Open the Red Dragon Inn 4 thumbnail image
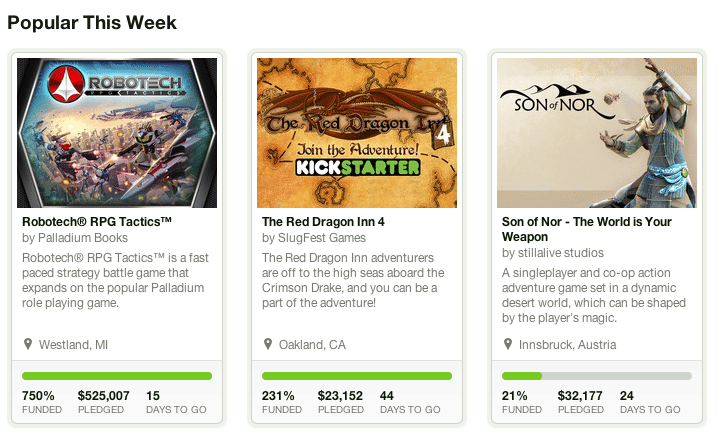 coord(357,132)
